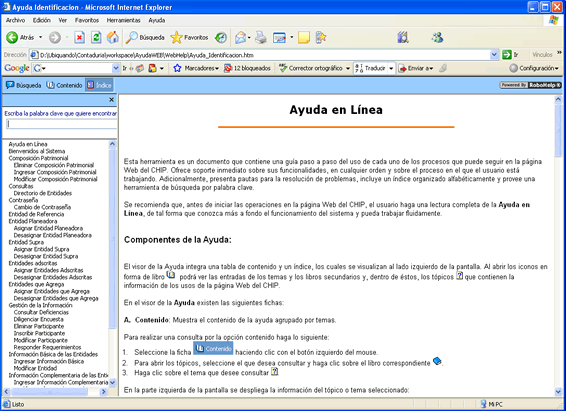Open the Traducir dropdown arrow

click(391, 68)
